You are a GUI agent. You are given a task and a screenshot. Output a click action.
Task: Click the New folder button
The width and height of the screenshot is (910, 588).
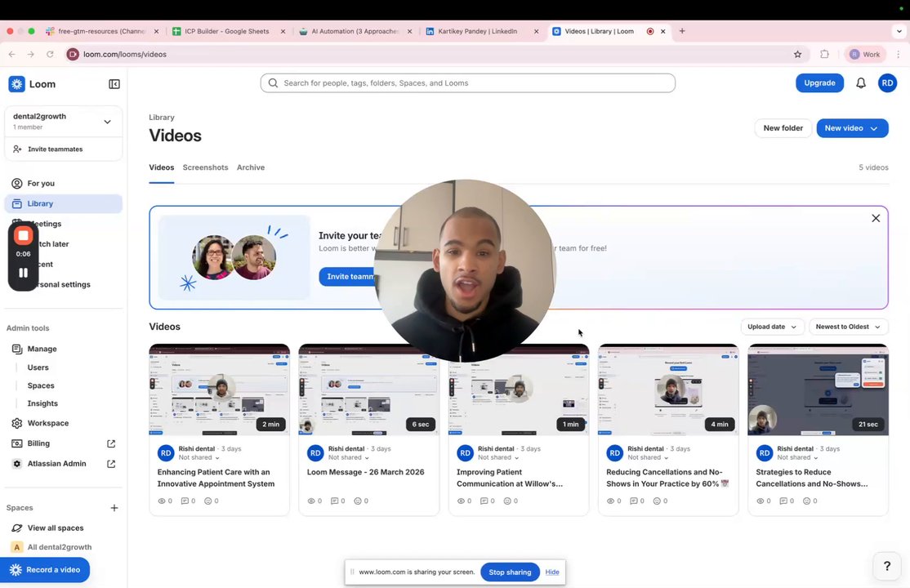point(783,128)
